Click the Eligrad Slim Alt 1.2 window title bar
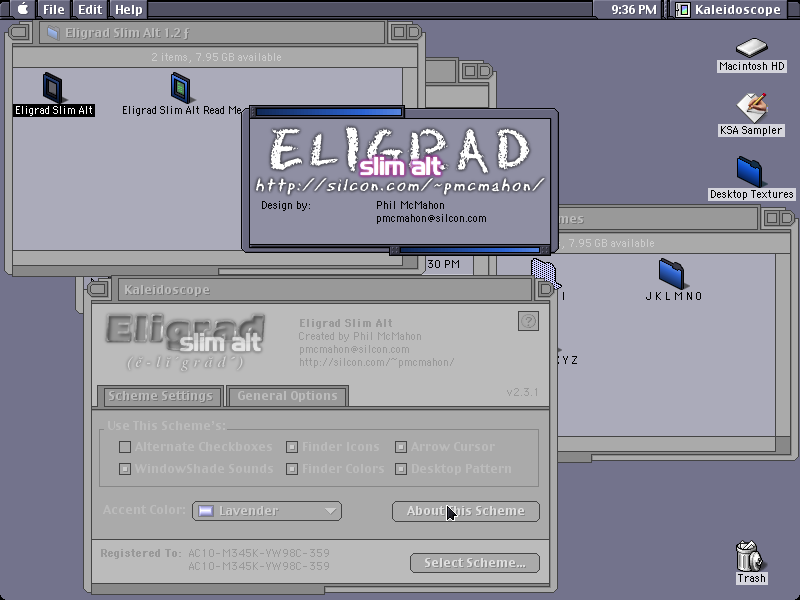The image size is (800, 600). (x=212, y=33)
